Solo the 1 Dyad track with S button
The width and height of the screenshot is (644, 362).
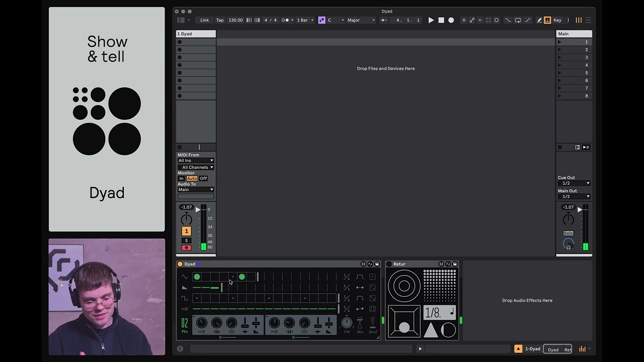(x=186, y=240)
